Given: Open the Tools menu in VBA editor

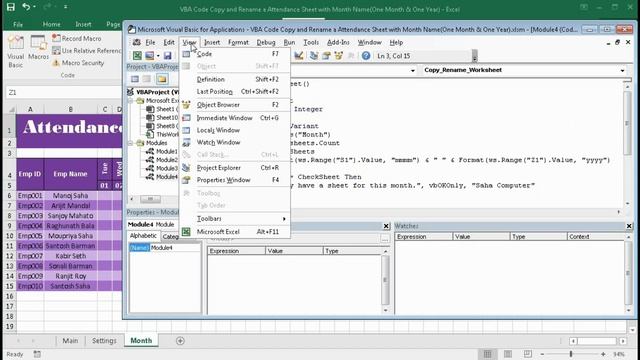Looking at the screenshot, I should coord(311,42).
